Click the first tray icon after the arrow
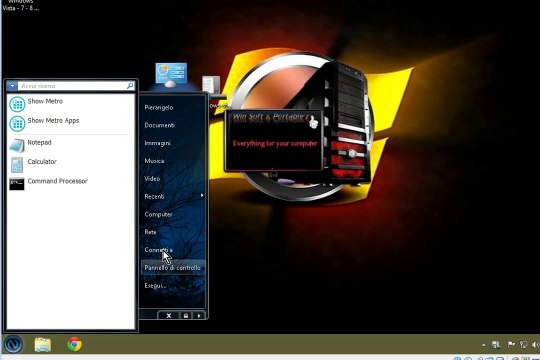 tap(496, 344)
